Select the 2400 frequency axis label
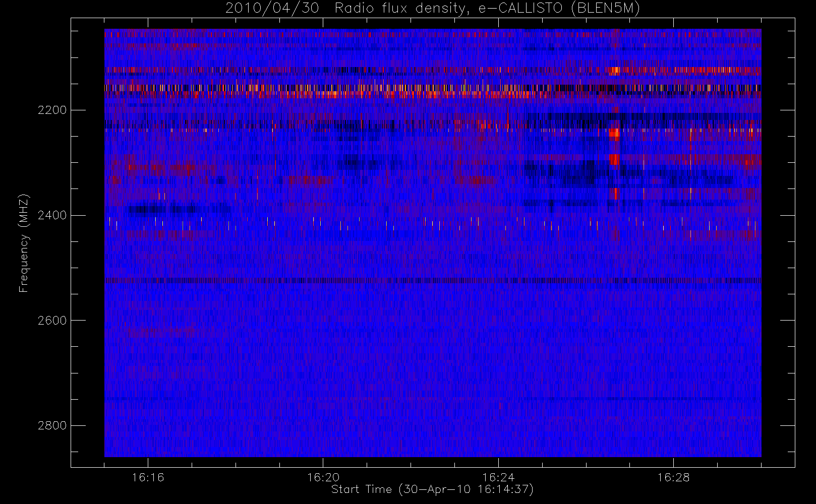The width and height of the screenshot is (816, 504). click(x=52, y=215)
